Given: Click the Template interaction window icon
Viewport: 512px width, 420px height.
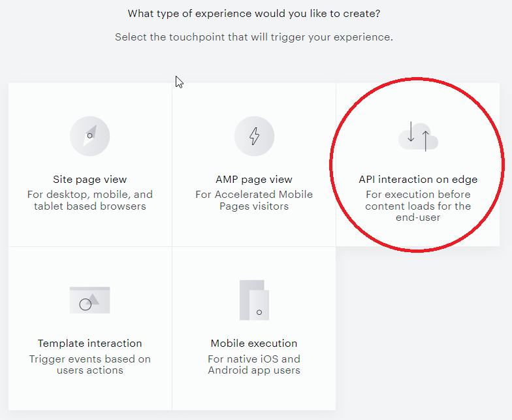Looking at the screenshot, I should click(x=90, y=300).
